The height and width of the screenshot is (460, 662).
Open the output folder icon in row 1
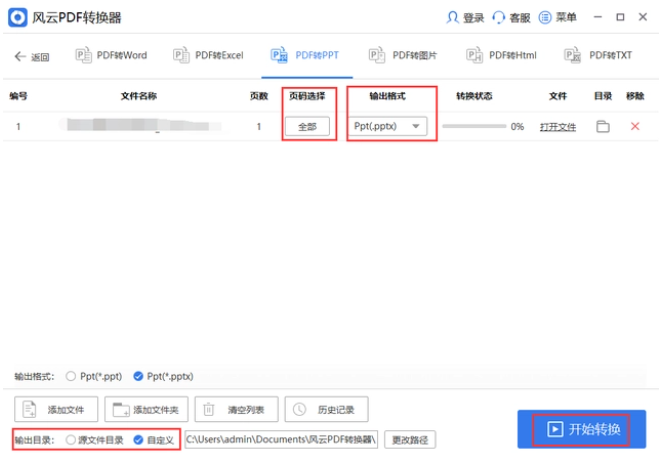[x=602, y=126]
